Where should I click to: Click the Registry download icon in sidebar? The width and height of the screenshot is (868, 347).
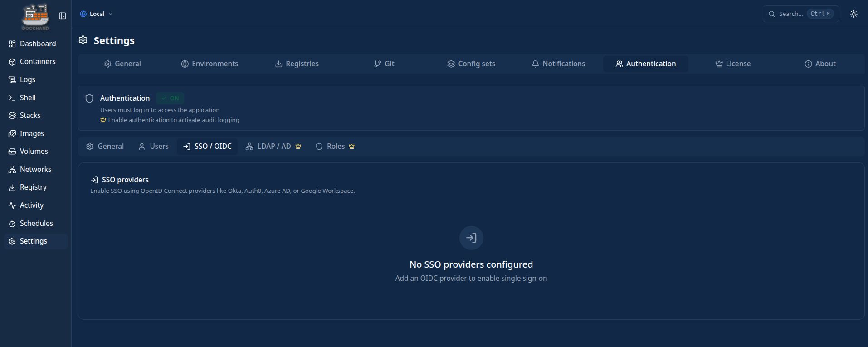[x=12, y=187]
